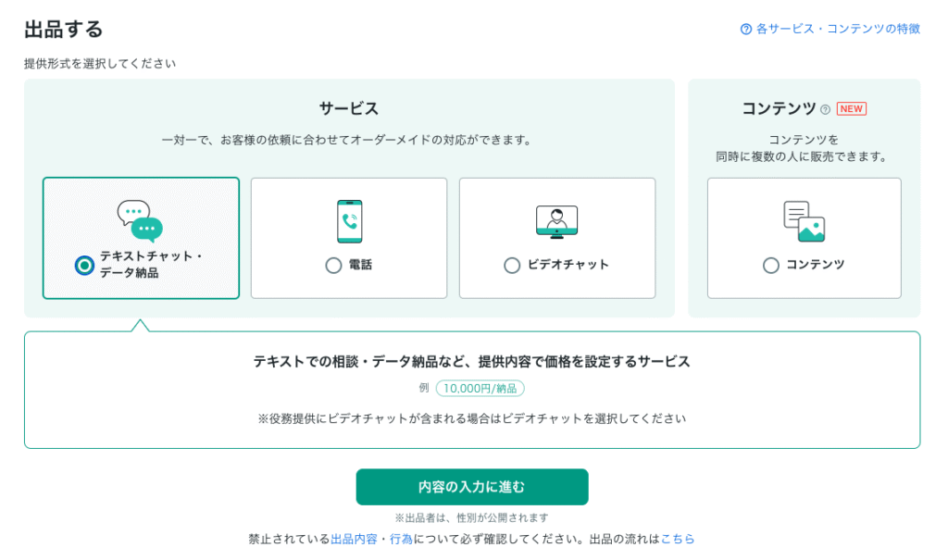The image size is (948, 560).
Task: Open the 出品内容 prohibited items link
Action: [x=354, y=539]
